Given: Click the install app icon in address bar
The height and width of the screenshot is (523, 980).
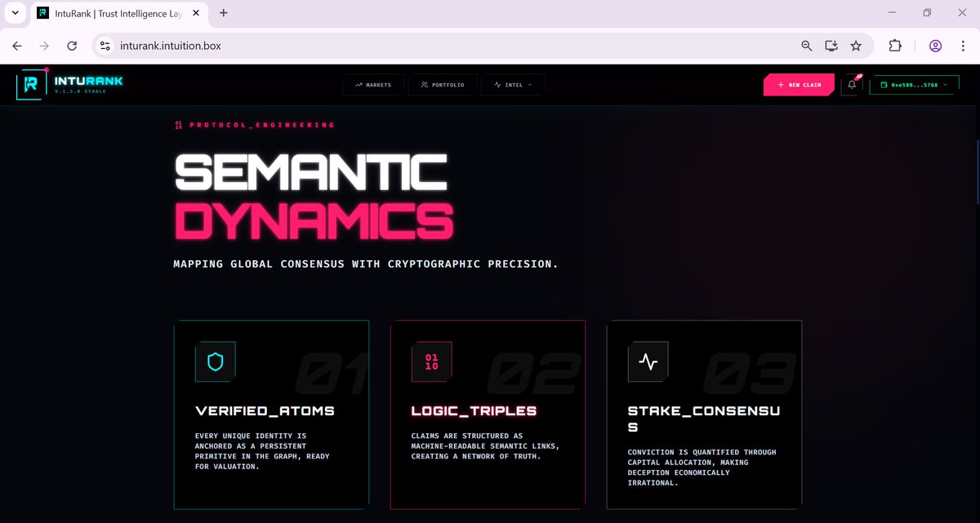Looking at the screenshot, I should coord(831,46).
